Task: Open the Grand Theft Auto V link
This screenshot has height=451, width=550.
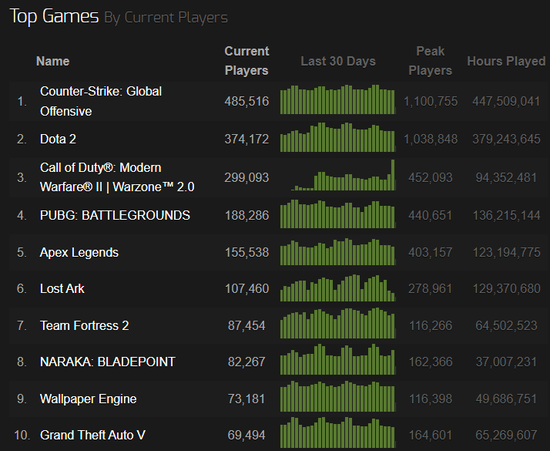Action: (x=93, y=435)
